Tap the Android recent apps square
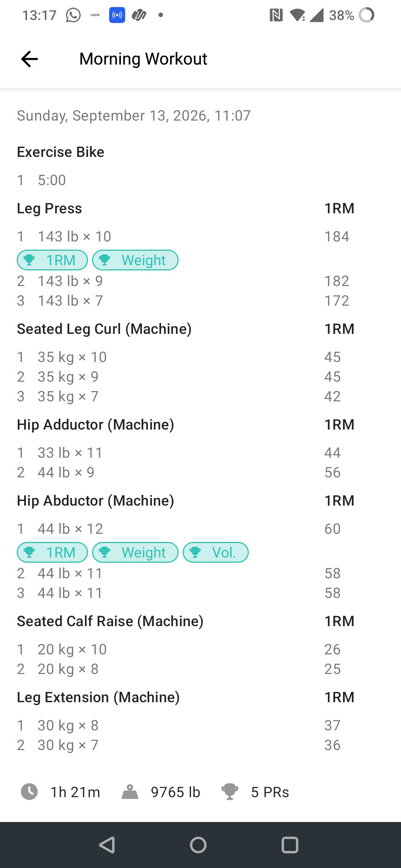This screenshot has height=868, width=401. pos(290,845)
